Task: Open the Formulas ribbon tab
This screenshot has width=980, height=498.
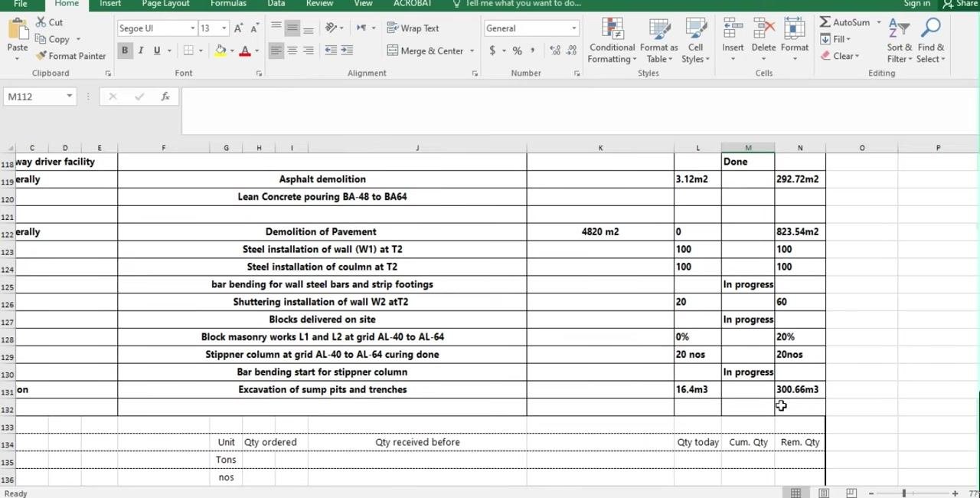Action: (x=228, y=4)
